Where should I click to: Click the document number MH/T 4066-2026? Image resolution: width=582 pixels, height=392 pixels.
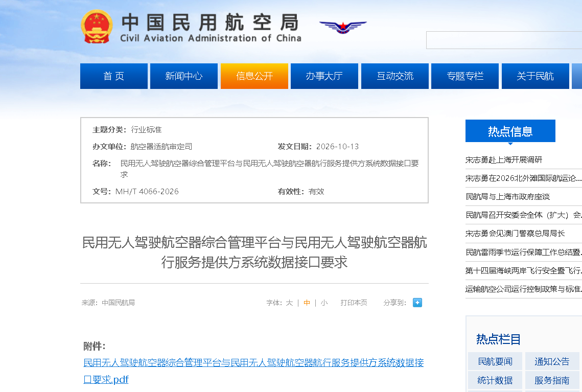click(x=147, y=192)
